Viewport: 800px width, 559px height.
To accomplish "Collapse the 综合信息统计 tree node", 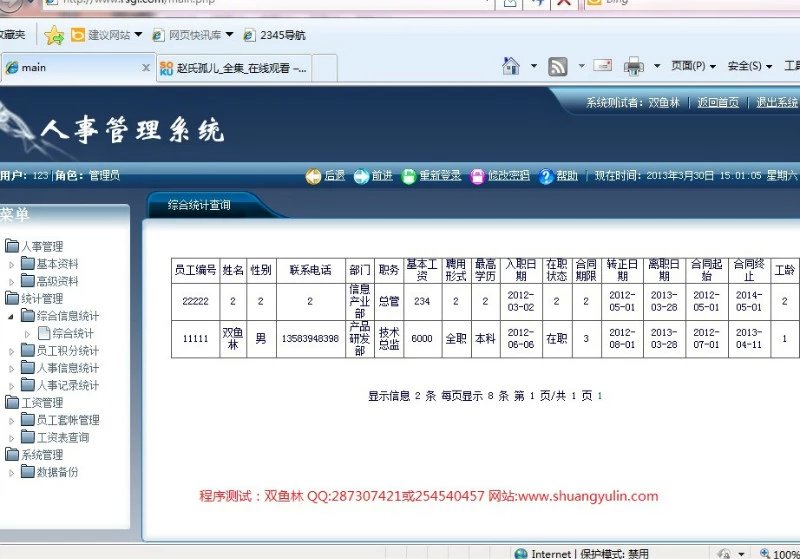I will click(x=11, y=317).
